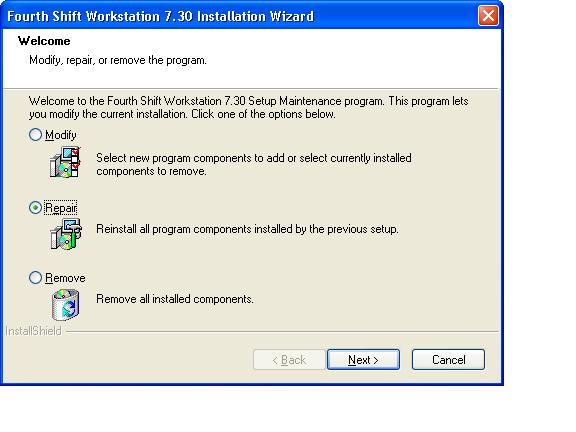Screen dimensions: 576x432
Task: Click the Remove option label text
Action: [65, 278]
